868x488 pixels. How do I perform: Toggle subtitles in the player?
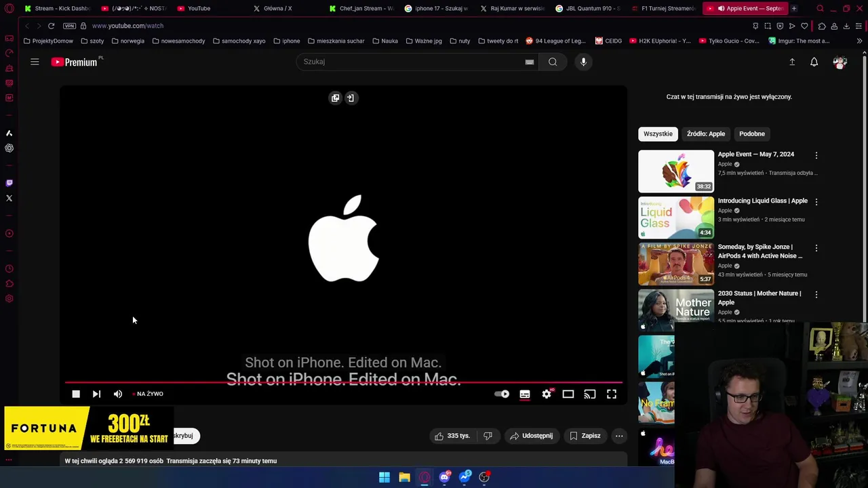(525, 394)
